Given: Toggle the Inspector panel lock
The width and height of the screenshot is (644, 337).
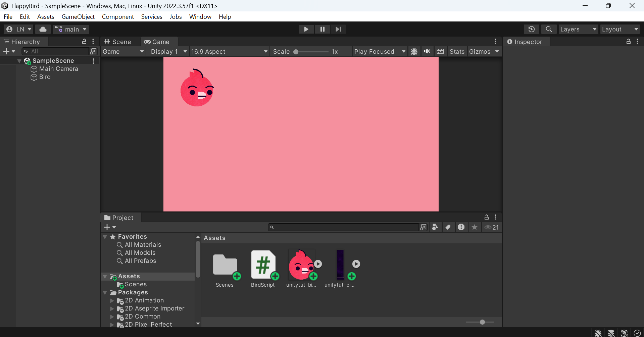Looking at the screenshot, I should 628,41.
